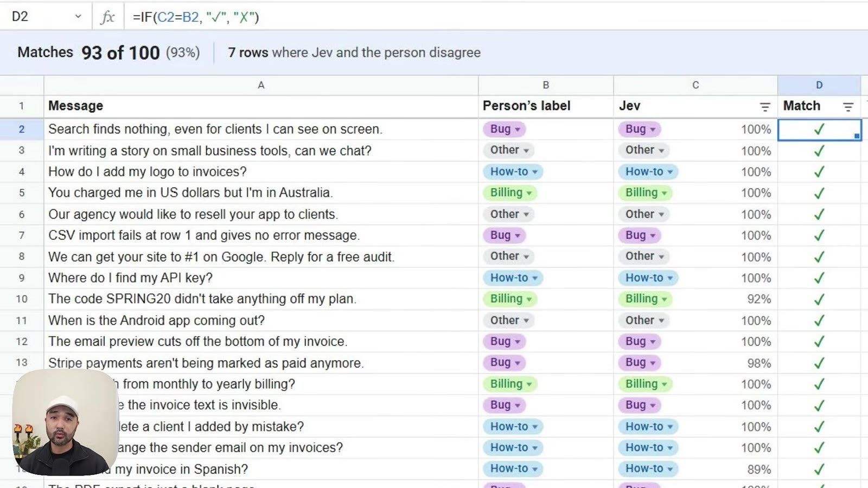Screen dimensions: 868x488
Task: Open Person's label Other dropdown for agency resell row
Action: tap(509, 214)
